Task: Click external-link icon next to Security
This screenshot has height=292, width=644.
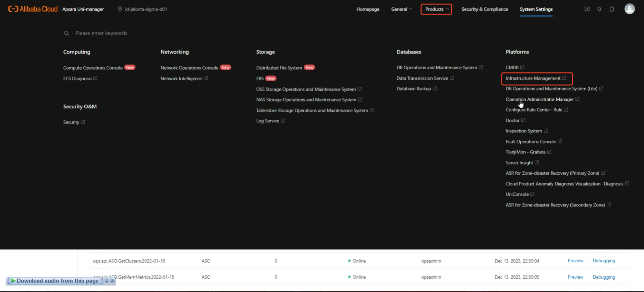Action: (83, 122)
